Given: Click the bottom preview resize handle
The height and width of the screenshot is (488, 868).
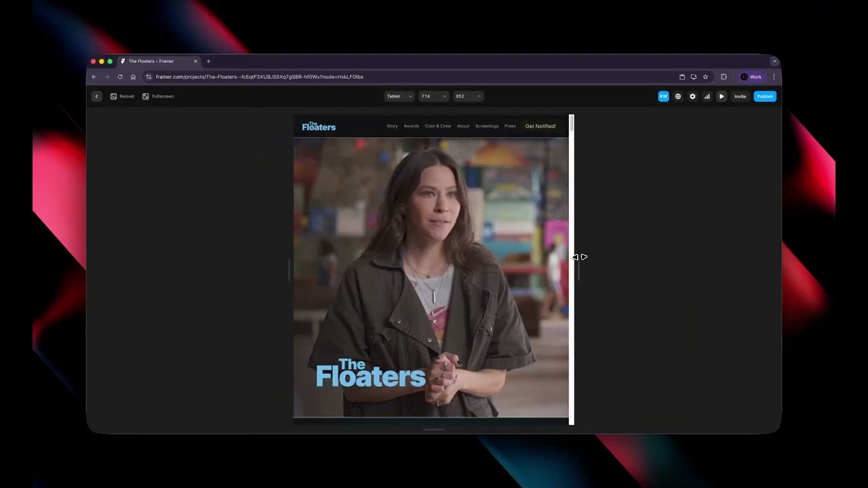Looking at the screenshot, I should point(434,429).
